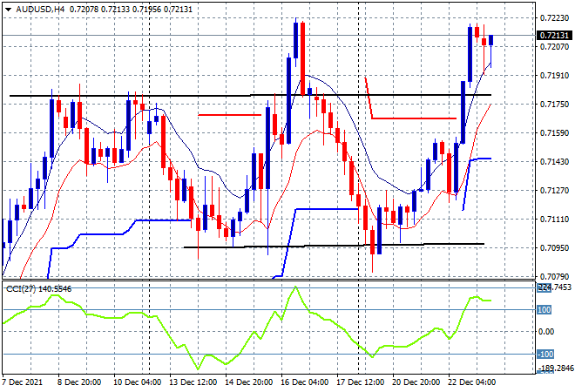
Task: Click the 13 Dec 12:00 time label
Action: [193, 382]
